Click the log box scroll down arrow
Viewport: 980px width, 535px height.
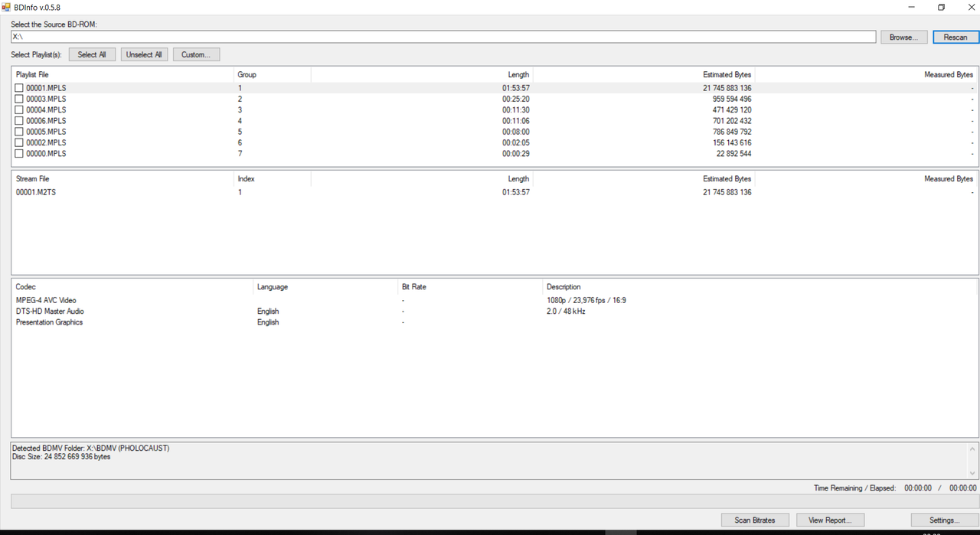point(972,473)
